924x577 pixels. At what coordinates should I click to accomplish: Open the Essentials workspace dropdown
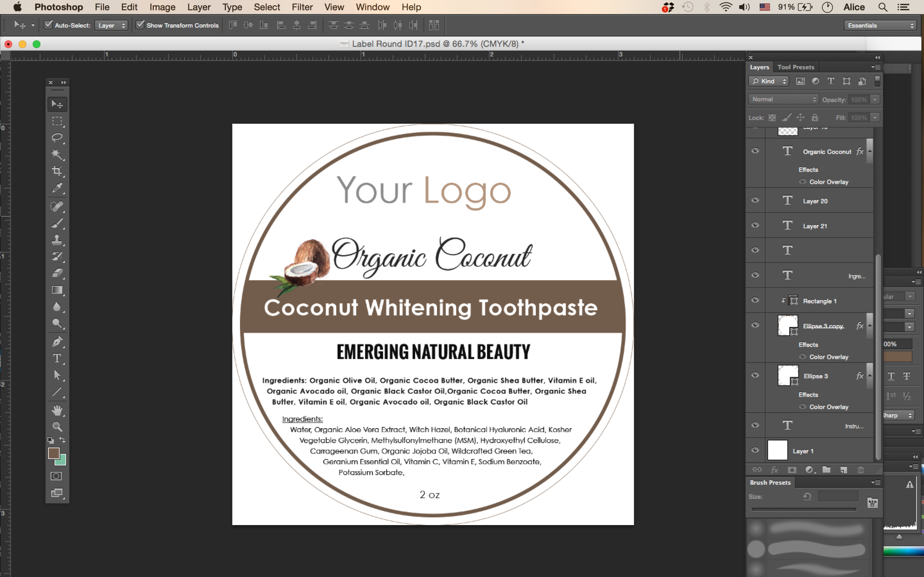coord(880,26)
